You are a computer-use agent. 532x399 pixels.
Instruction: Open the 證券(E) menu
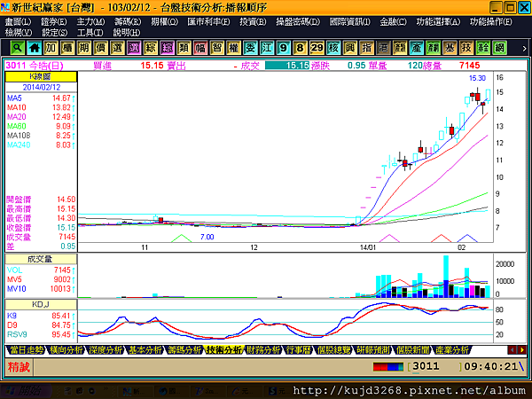click(54, 22)
